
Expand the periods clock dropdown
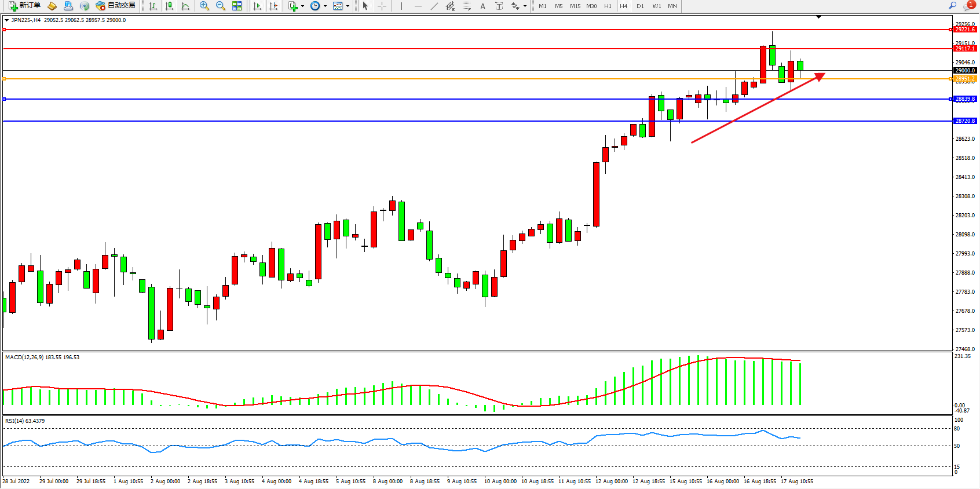[x=325, y=6]
